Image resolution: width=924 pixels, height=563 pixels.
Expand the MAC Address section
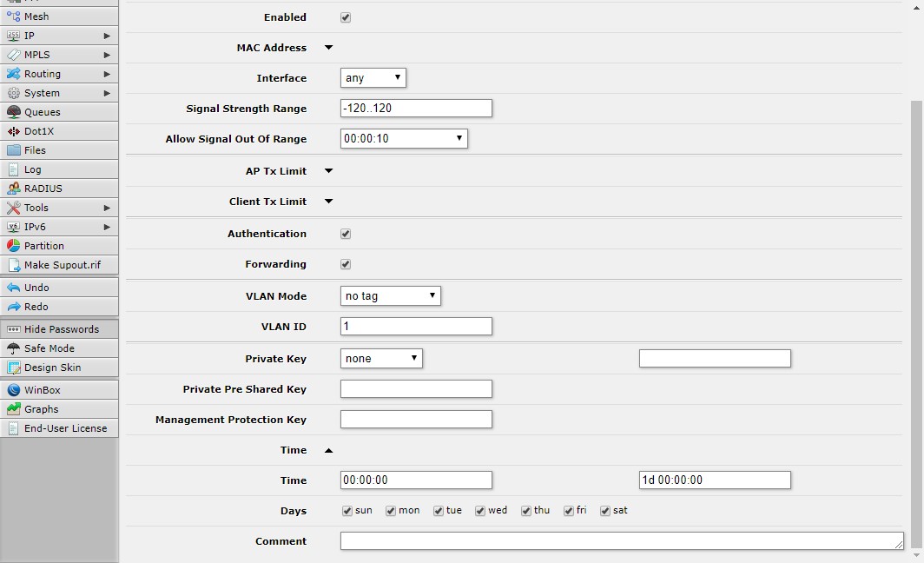pos(327,48)
